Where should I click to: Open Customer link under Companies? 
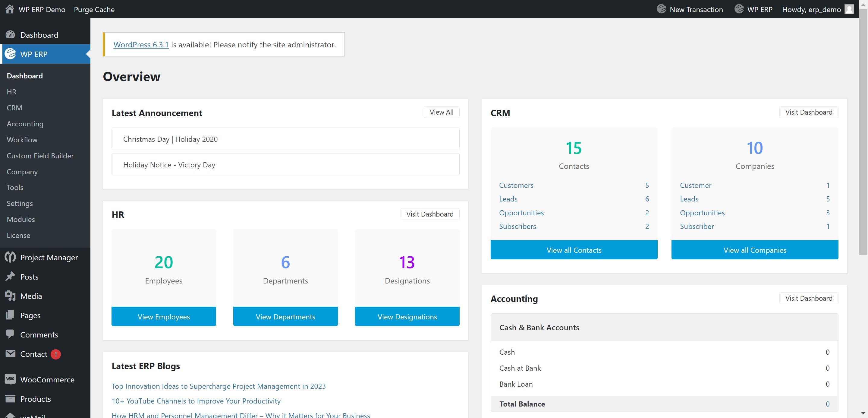tap(696, 185)
